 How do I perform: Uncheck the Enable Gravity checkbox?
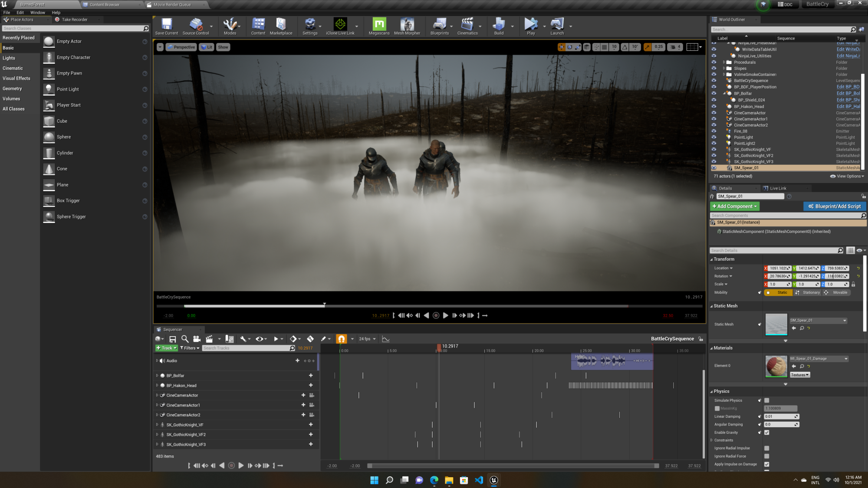766,432
